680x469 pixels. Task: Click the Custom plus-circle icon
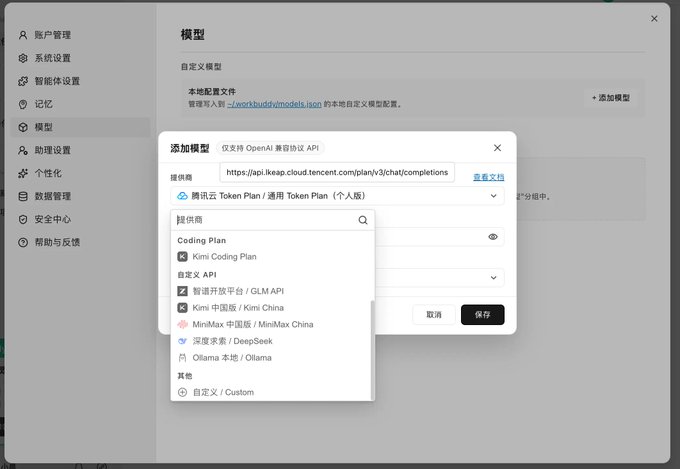click(x=183, y=392)
